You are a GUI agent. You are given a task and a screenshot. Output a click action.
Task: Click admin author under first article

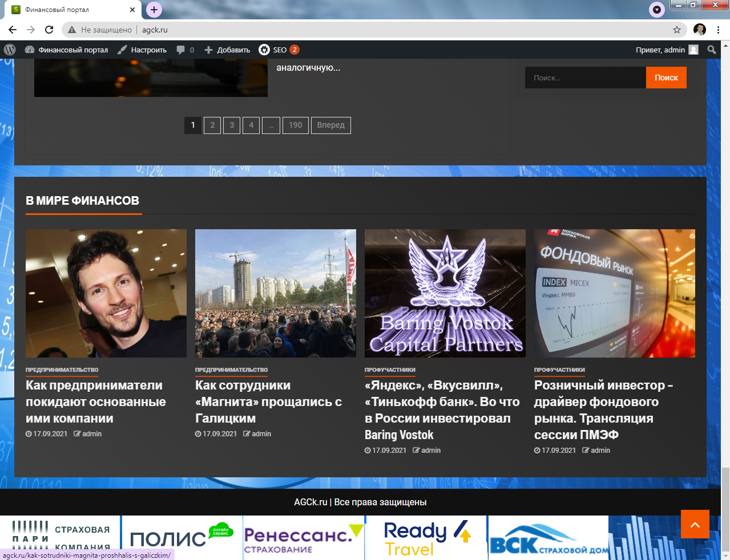[x=88, y=434]
